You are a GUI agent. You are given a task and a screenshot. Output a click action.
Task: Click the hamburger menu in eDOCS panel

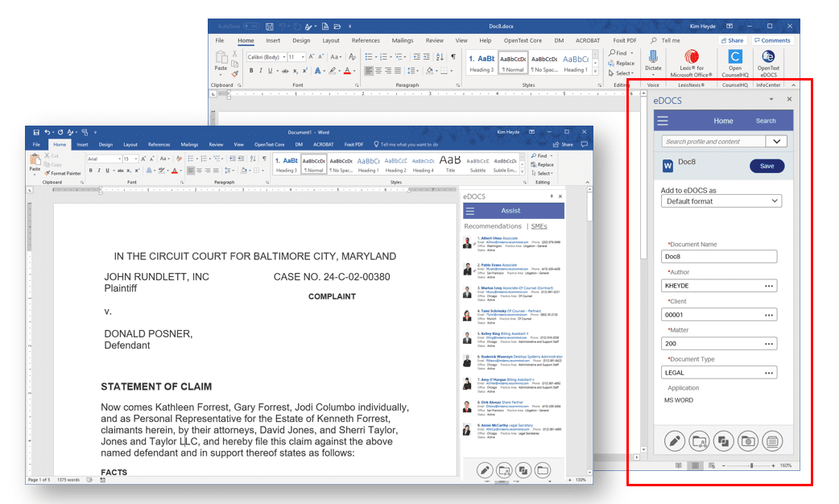click(663, 121)
